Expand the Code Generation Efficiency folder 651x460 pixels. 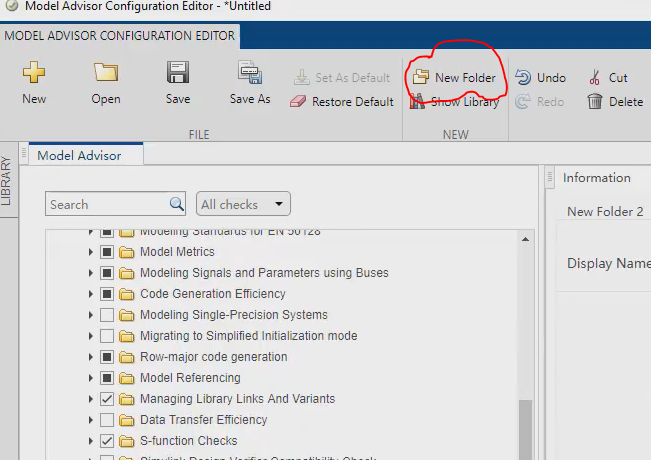91,294
